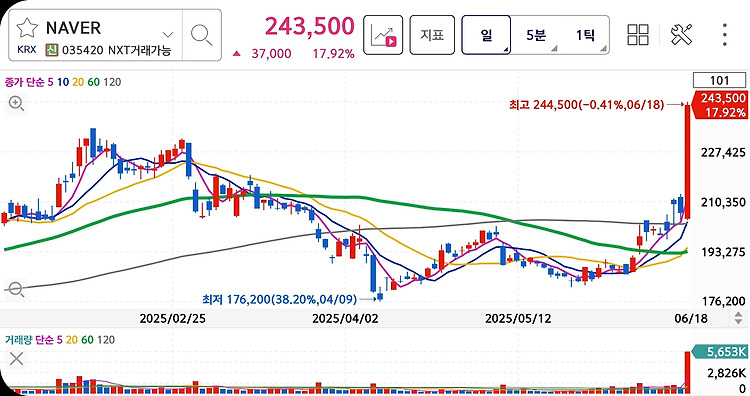Screen dimensions: 750x396
Task: Click the 최고 244,500 high price annotation
Action: (x=586, y=104)
